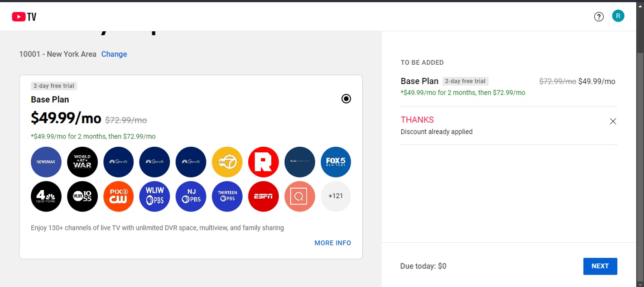Remove the THANKS discount code
Image resolution: width=644 pixels, height=287 pixels.
(x=613, y=121)
